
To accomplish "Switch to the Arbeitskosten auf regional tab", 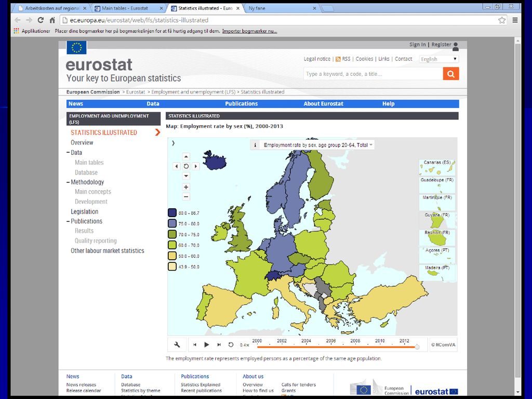I will (52, 8).
